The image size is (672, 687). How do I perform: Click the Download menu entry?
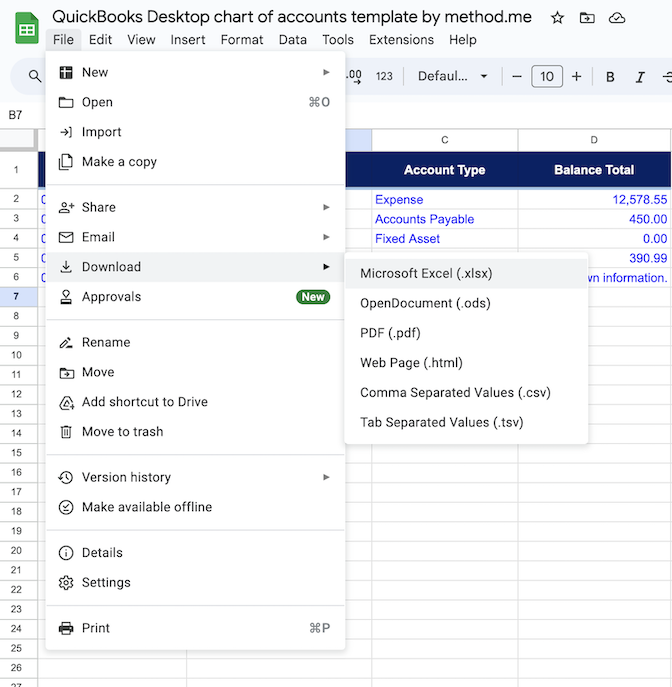[x=195, y=267]
